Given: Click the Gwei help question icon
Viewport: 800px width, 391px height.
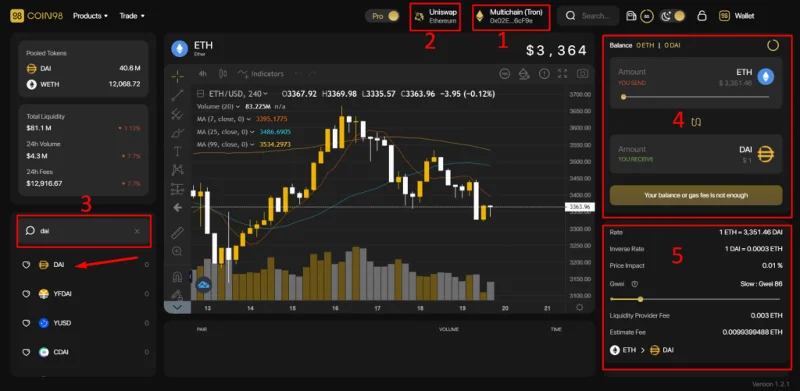Looking at the screenshot, I should pyautogui.click(x=635, y=284).
